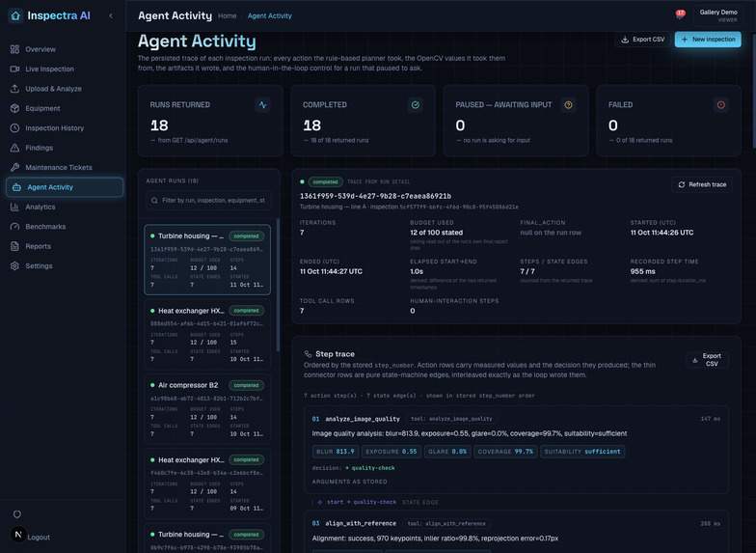Focus the agent runs filter search field

click(208, 201)
